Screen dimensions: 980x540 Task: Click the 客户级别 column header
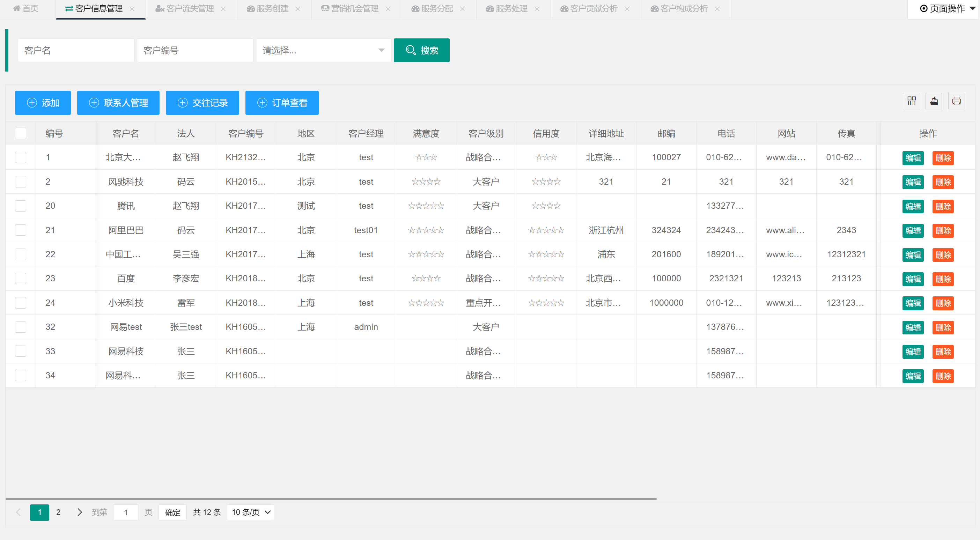[x=486, y=133]
